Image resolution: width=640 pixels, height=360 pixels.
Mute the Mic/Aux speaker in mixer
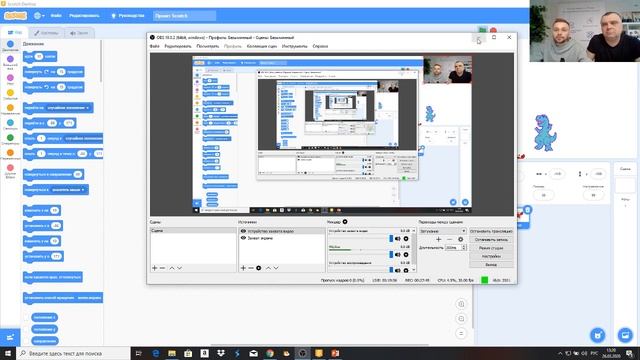(398, 255)
